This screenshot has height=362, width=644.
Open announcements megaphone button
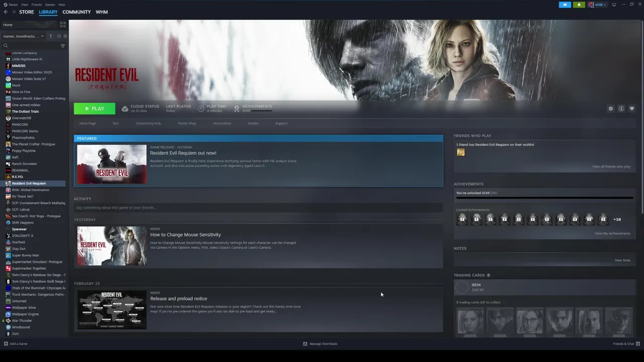[565, 5]
